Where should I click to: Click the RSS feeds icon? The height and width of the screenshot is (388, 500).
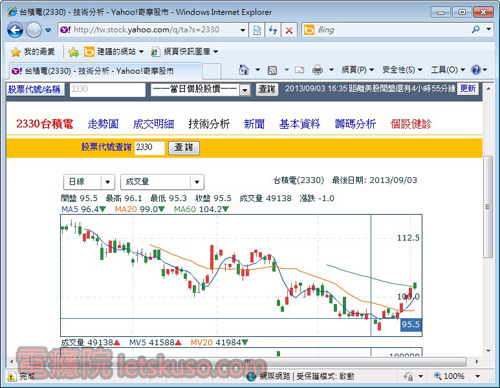coord(272,70)
